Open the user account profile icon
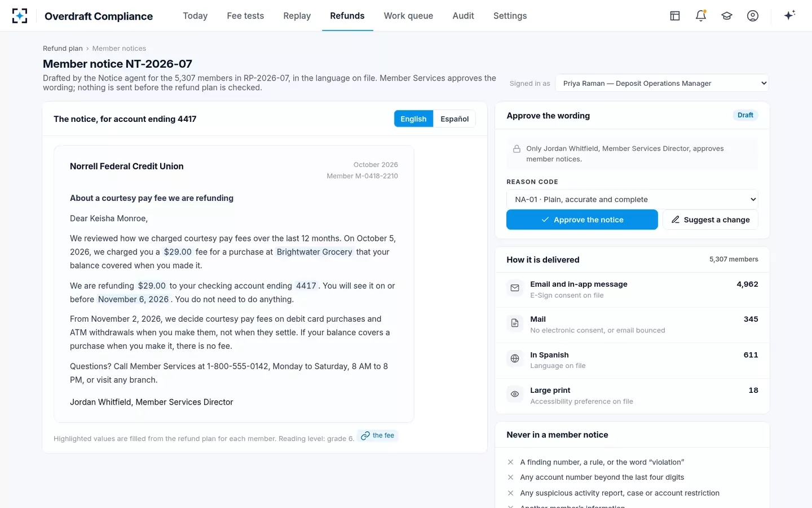812x508 pixels. point(753,16)
